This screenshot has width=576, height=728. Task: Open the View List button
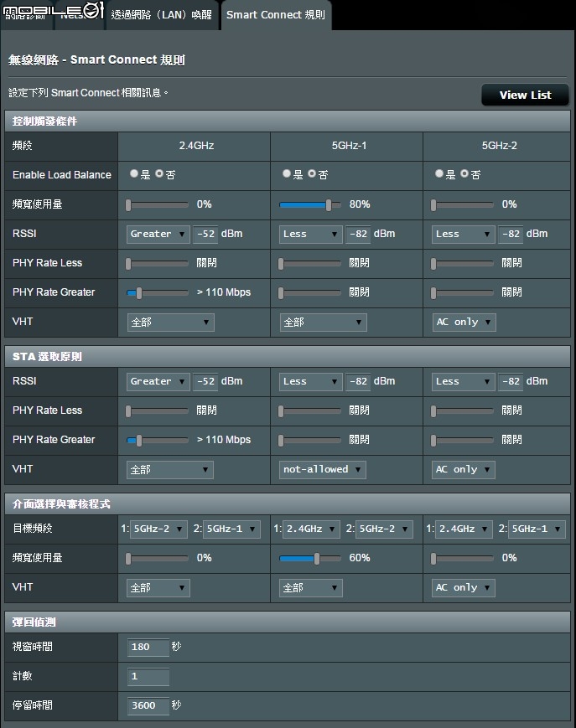tap(525, 95)
